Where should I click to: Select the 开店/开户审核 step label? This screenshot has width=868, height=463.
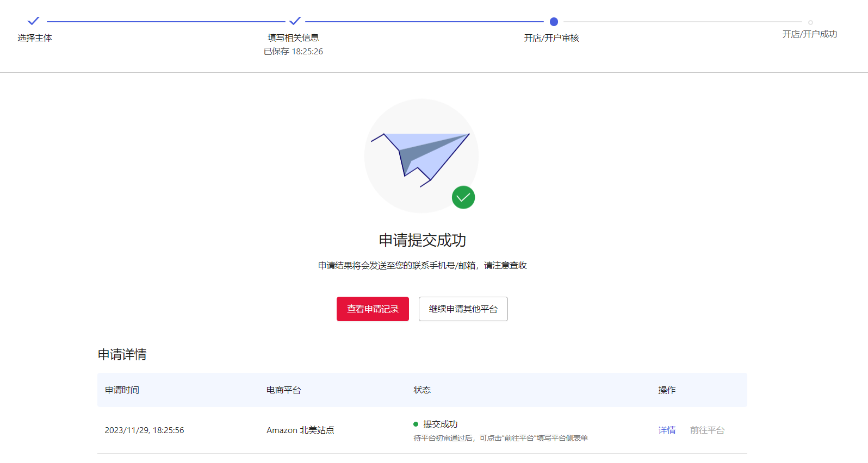click(x=551, y=38)
